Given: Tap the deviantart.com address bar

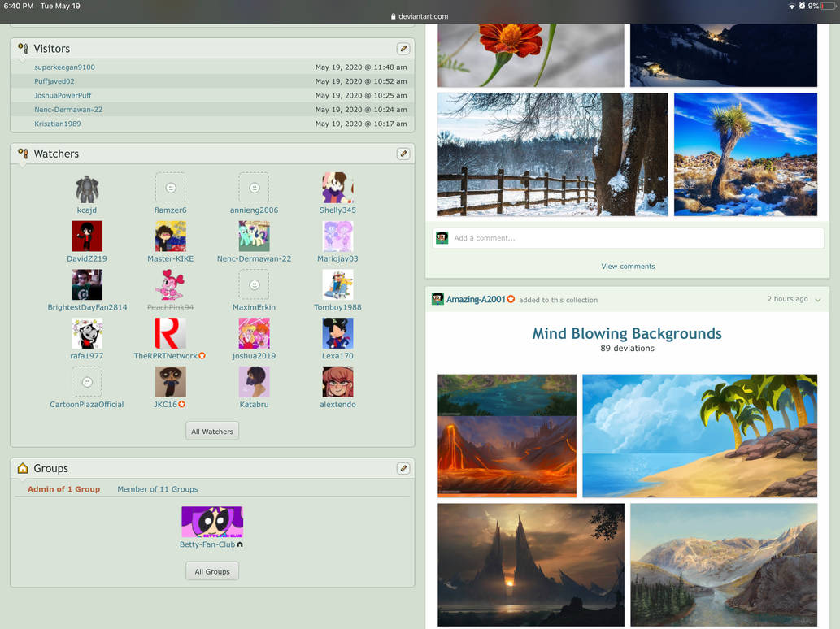Looking at the screenshot, I should [420, 16].
